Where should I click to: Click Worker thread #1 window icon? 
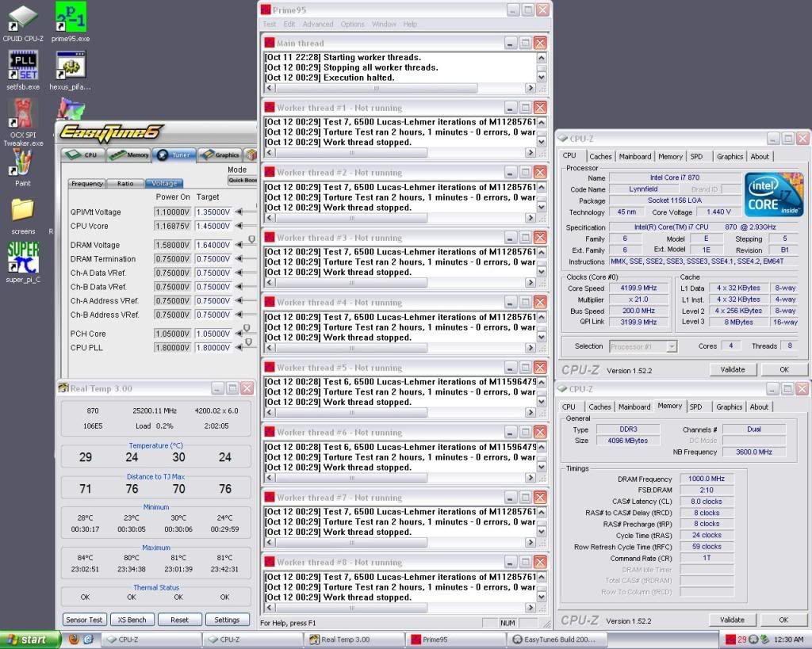coord(270,108)
